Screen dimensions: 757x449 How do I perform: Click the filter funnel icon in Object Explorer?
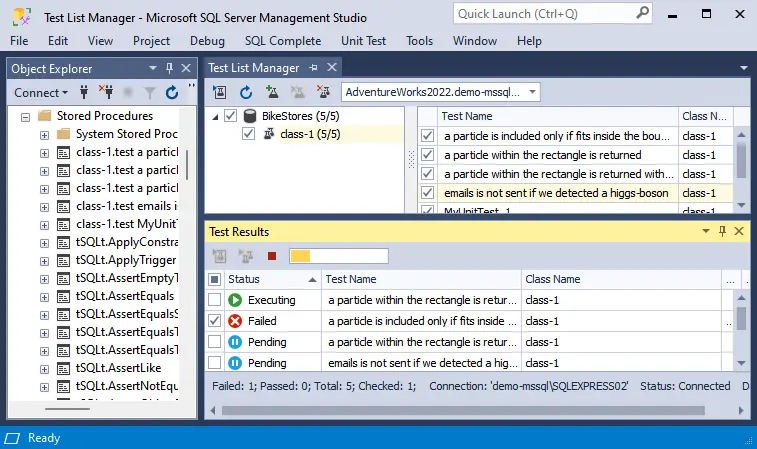150,93
